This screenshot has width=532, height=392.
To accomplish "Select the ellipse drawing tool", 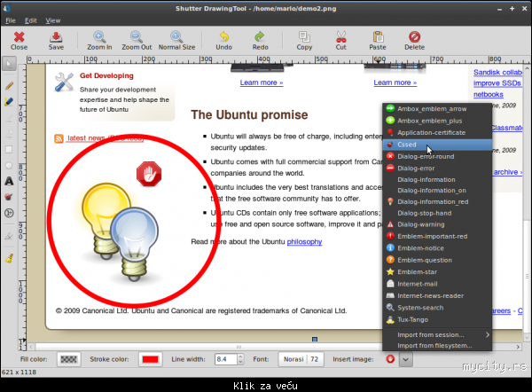I will 9,165.
